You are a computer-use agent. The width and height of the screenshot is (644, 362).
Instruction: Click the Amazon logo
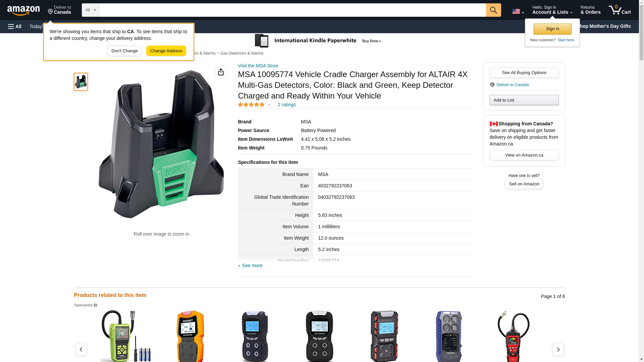click(x=23, y=10)
